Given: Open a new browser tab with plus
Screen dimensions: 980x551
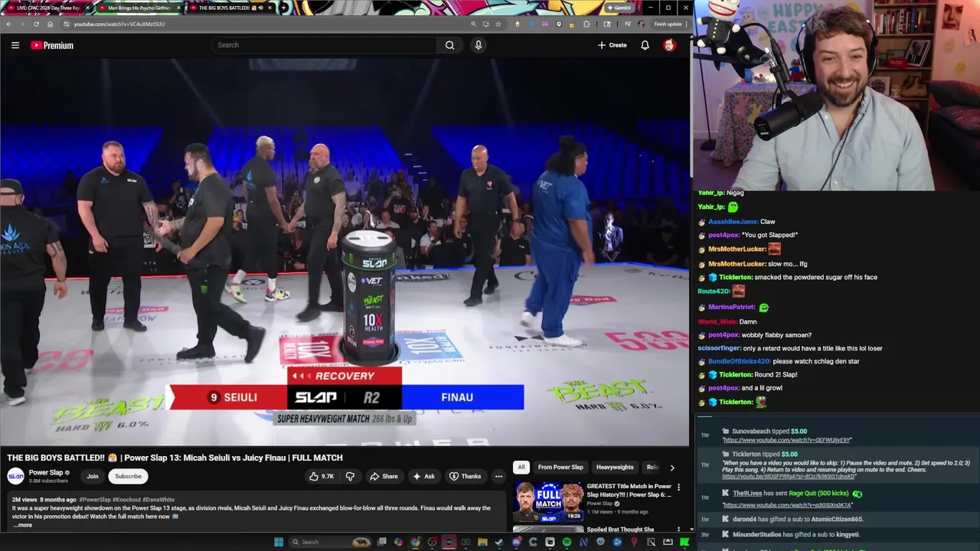Looking at the screenshot, I should click(x=284, y=8).
